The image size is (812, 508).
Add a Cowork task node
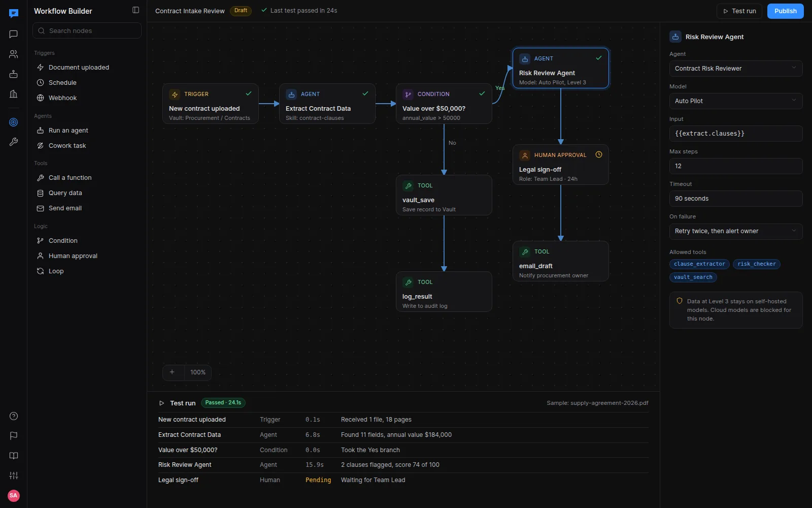[x=87, y=146]
